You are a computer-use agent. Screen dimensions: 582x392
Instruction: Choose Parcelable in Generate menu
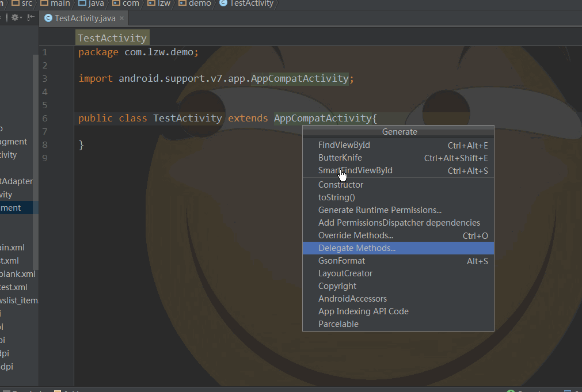(398, 324)
